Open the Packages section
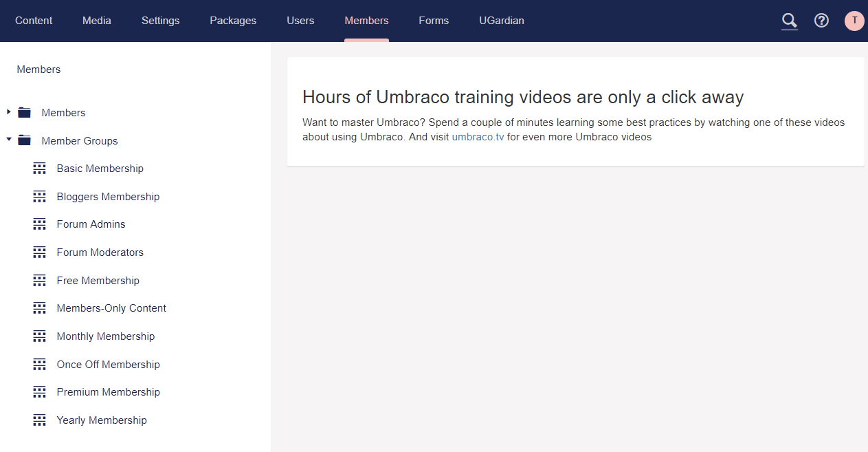The image size is (868, 452). point(233,21)
